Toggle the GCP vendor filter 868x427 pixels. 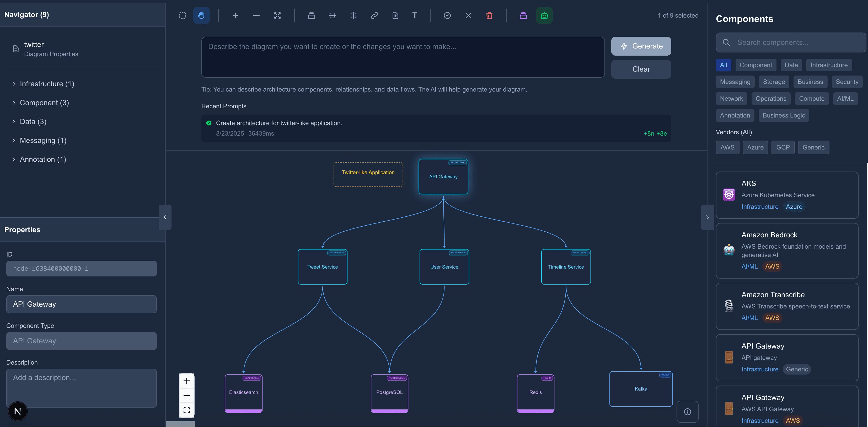[x=783, y=147]
